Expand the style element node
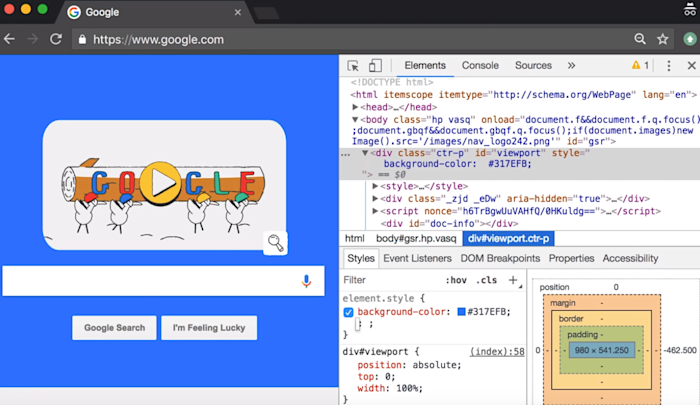The image size is (700, 405). point(375,186)
